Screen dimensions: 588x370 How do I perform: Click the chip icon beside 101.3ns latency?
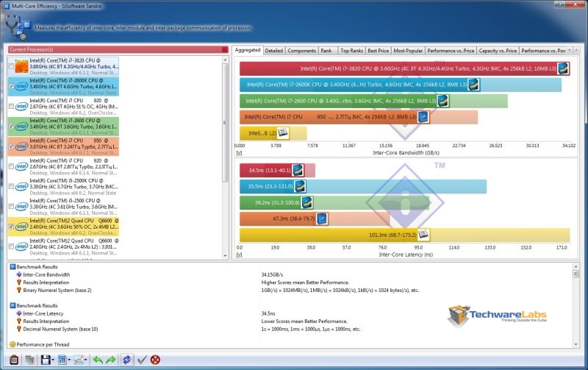coord(424,235)
